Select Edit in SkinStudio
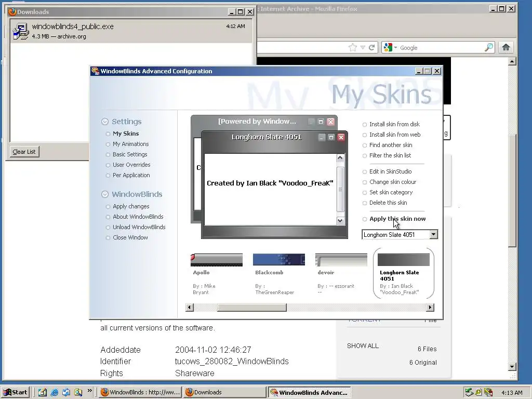This screenshot has width=532, height=399. (390, 171)
